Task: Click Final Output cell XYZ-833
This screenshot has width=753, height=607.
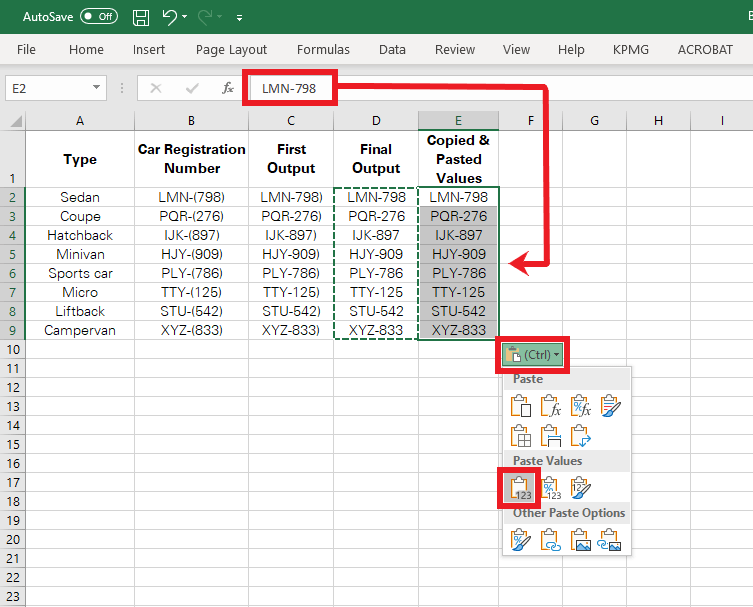Action: point(376,330)
